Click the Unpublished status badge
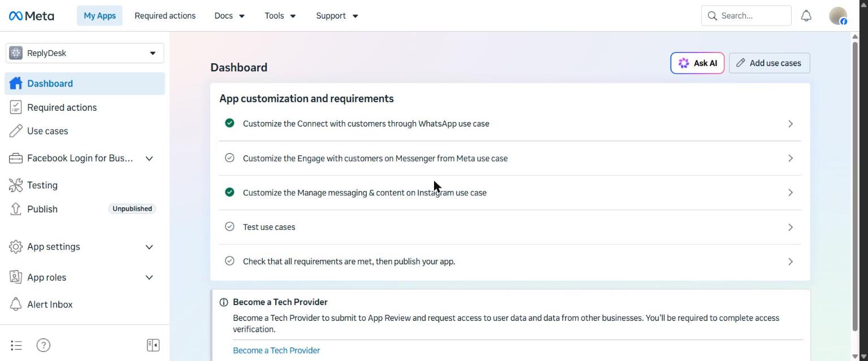The height and width of the screenshot is (361, 868). coord(132,209)
